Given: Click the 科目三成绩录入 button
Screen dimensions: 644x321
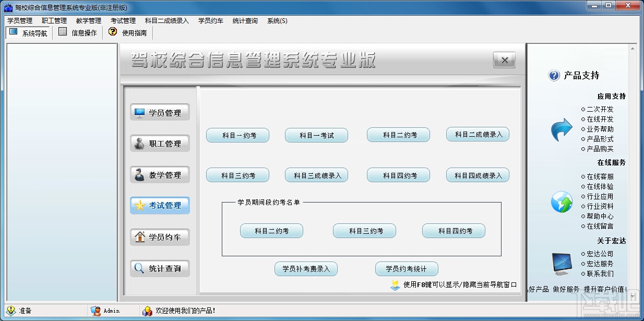Looking at the screenshot, I should [317, 175].
